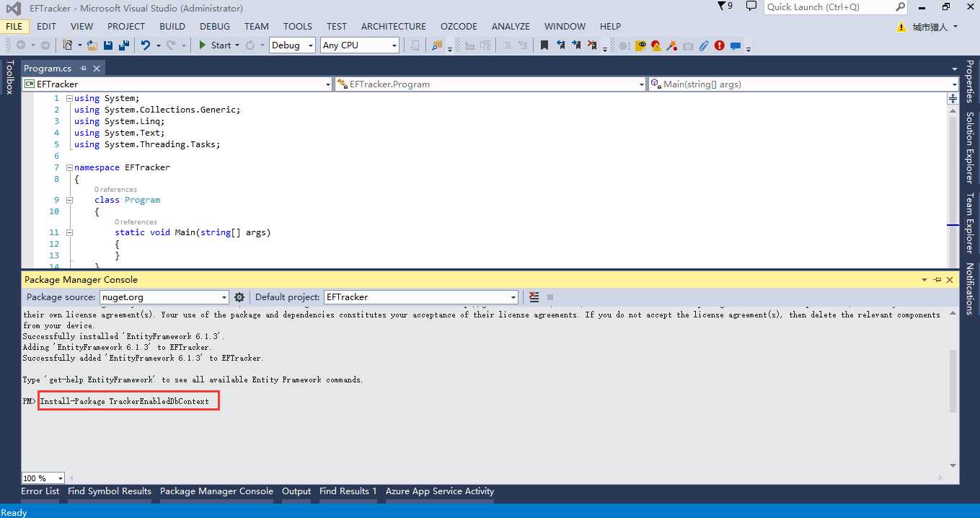Open the Toolbox side panel

pyautogui.click(x=9, y=77)
